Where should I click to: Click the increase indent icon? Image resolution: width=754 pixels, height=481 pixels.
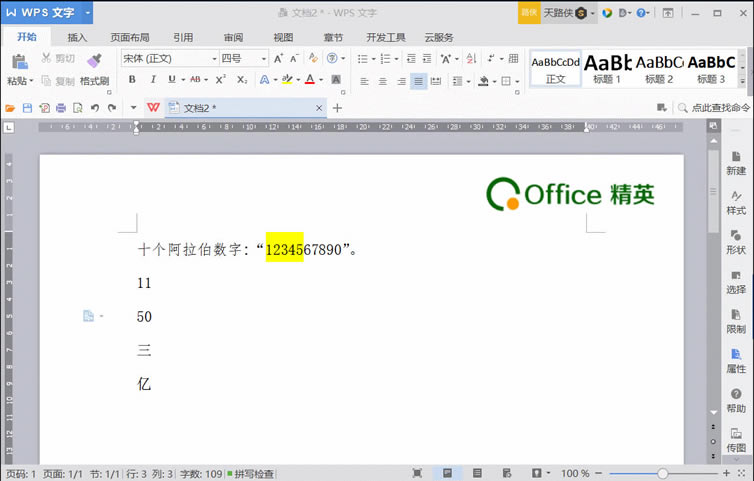coord(427,59)
